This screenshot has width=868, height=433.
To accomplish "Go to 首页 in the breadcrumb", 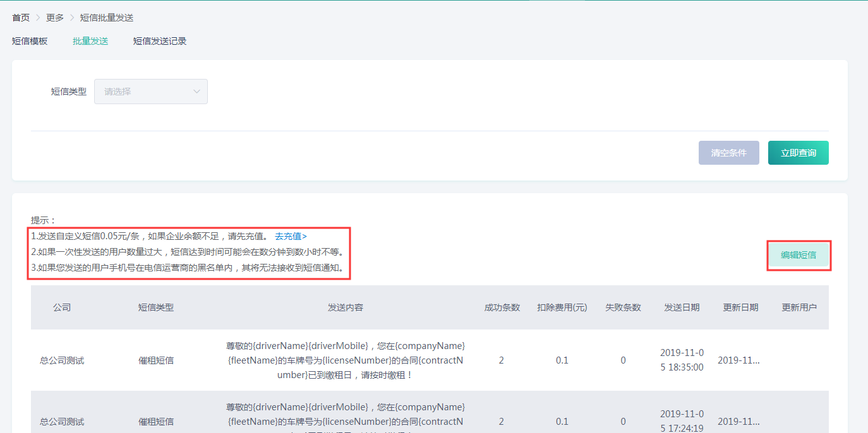I will (x=21, y=18).
